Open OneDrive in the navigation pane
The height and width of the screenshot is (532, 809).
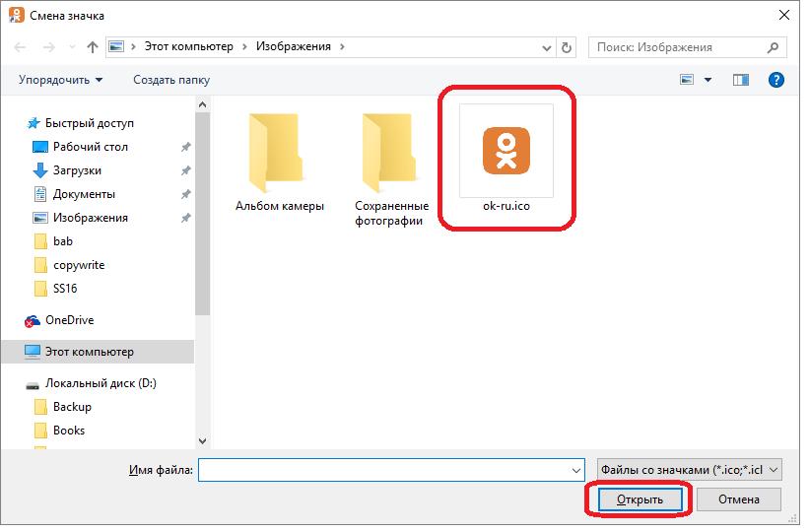pyautogui.click(x=69, y=320)
